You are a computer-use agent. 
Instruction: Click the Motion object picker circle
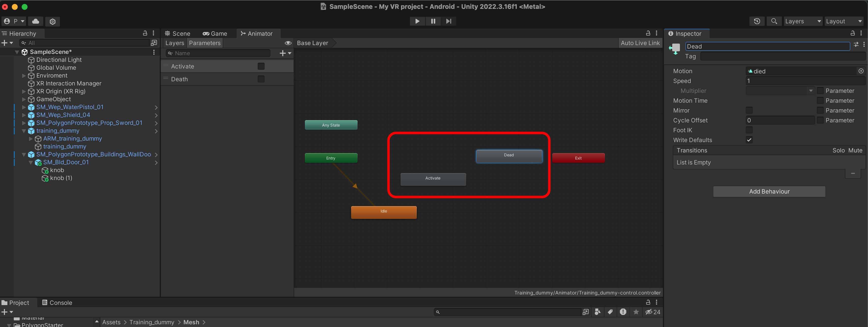(861, 71)
